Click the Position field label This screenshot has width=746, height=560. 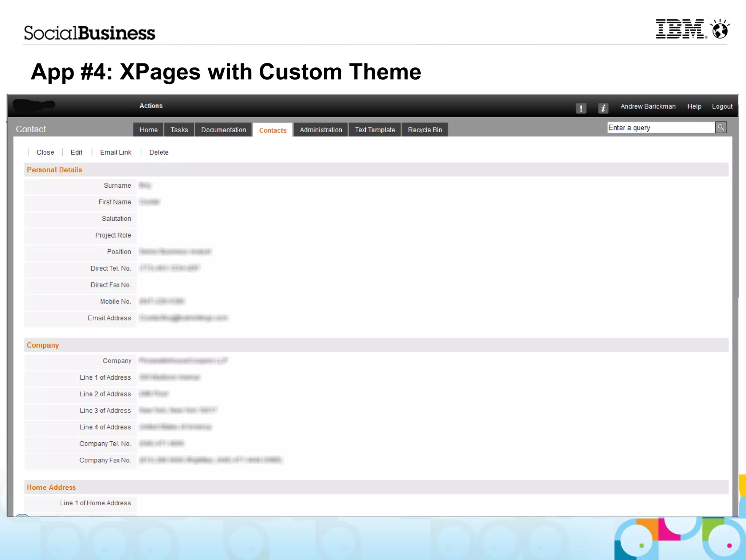[119, 252]
